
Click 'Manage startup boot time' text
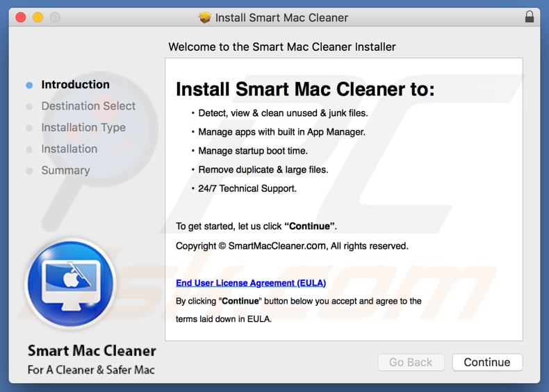click(253, 151)
